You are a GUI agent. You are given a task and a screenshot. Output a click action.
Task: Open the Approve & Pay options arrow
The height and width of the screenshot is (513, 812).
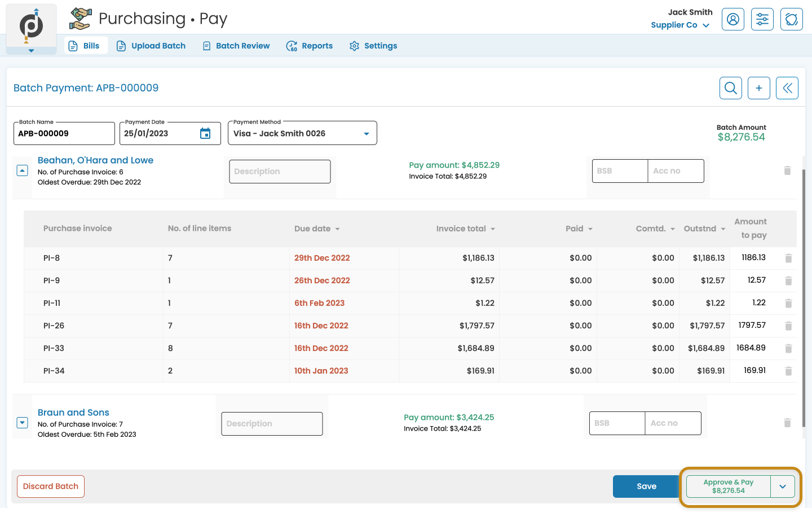point(782,486)
